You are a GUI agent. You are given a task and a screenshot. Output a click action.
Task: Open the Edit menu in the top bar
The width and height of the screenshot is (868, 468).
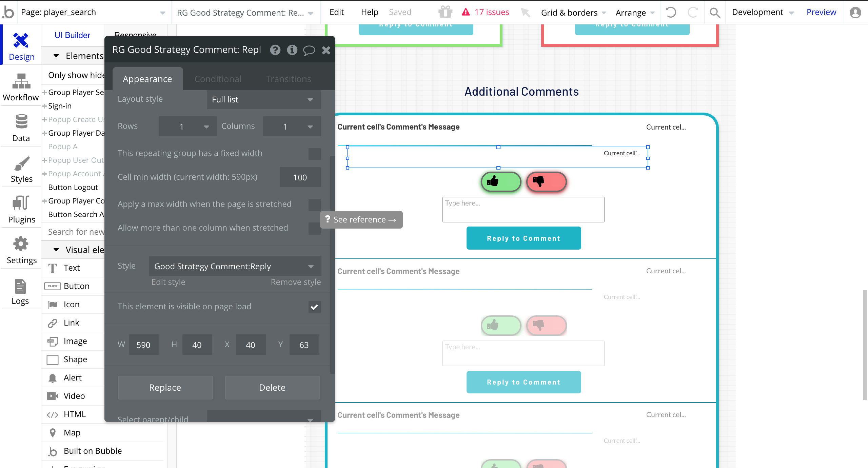(x=336, y=12)
